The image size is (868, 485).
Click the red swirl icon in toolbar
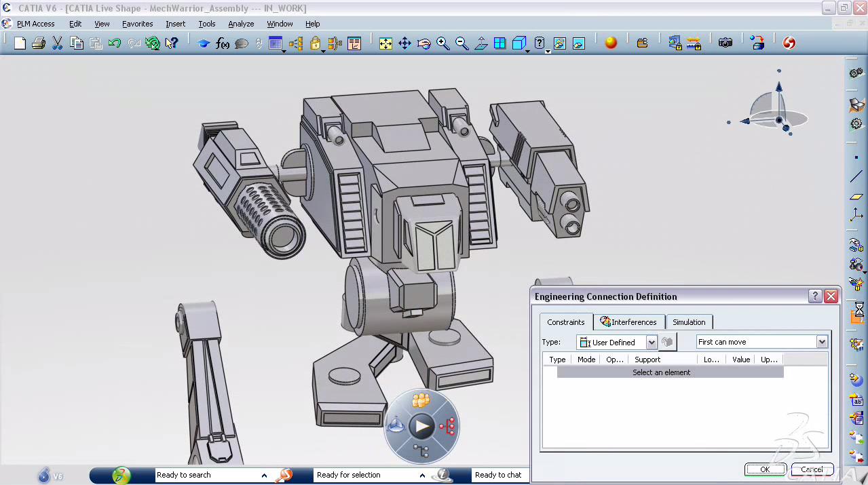(789, 43)
